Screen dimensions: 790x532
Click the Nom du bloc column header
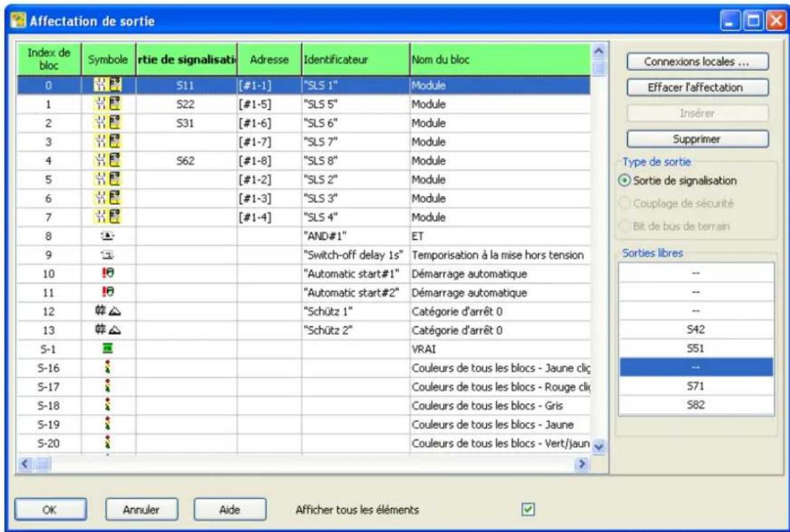500,59
